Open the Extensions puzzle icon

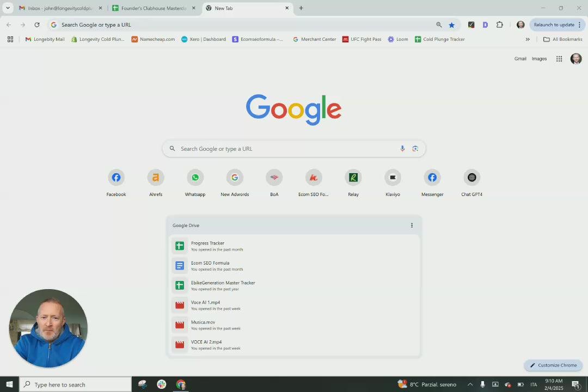point(499,24)
